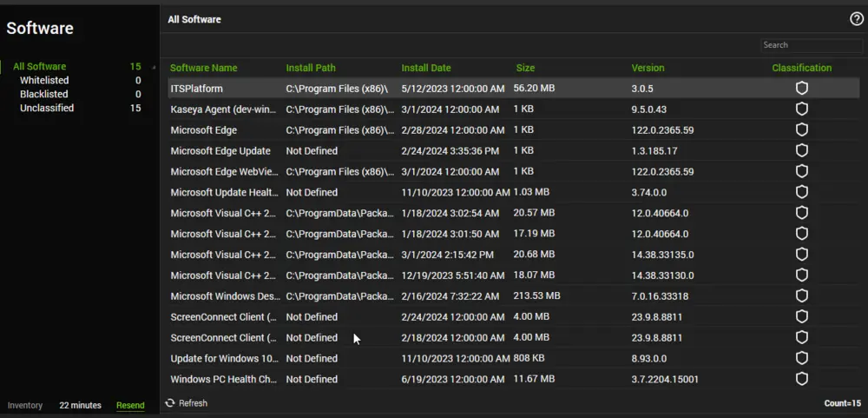Show Blacklisted software
Viewport: 868px width, 418px height.
[x=43, y=94]
